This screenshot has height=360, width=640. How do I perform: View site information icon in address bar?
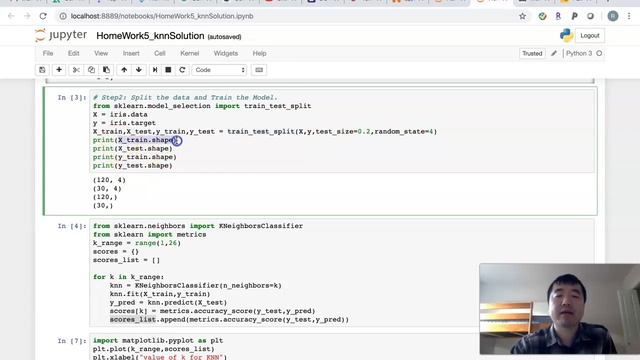click(x=63, y=16)
